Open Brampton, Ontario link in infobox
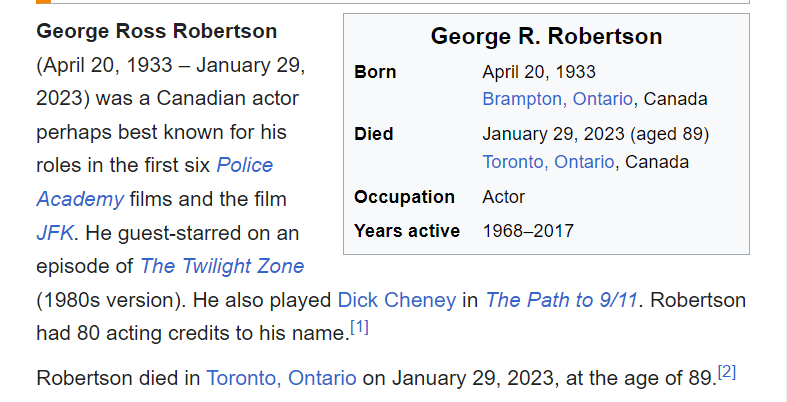 click(557, 99)
